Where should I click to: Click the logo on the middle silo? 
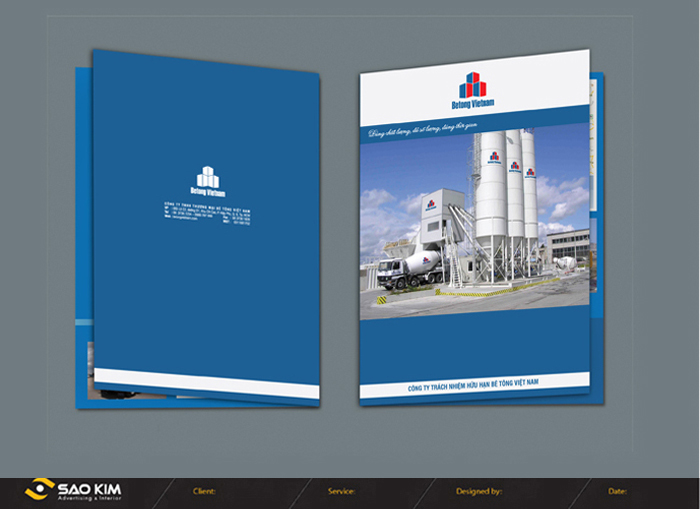tap(514, 165)
